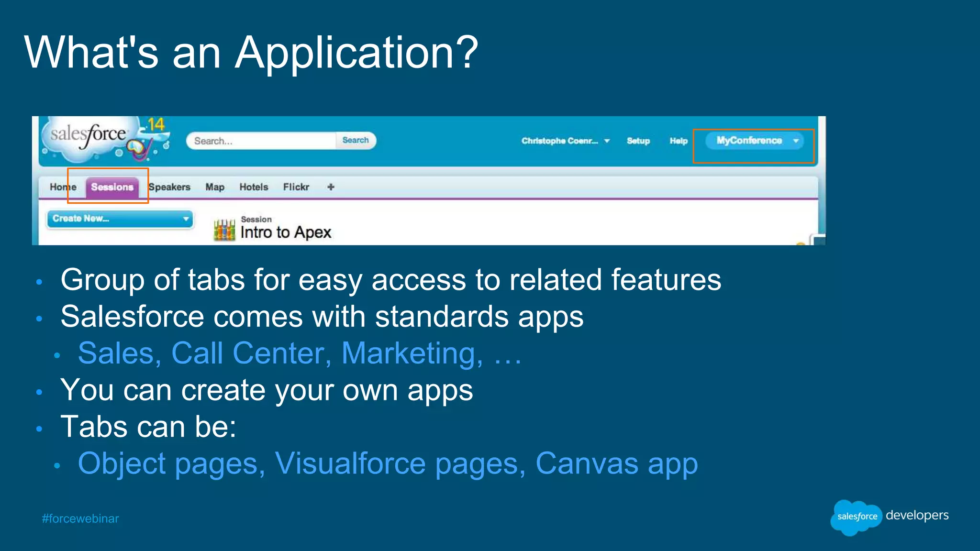The width and height of the screenshot is (980, 551).
Task: Open the Setup link
Action: click(x=638, y=141)
